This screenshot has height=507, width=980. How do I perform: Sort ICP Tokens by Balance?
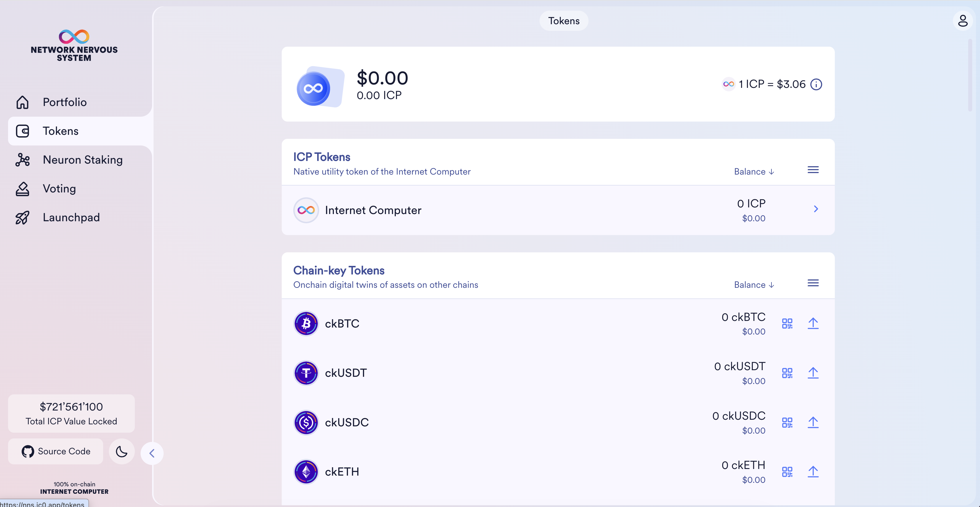pyautogui.click(x=754, y=172)
